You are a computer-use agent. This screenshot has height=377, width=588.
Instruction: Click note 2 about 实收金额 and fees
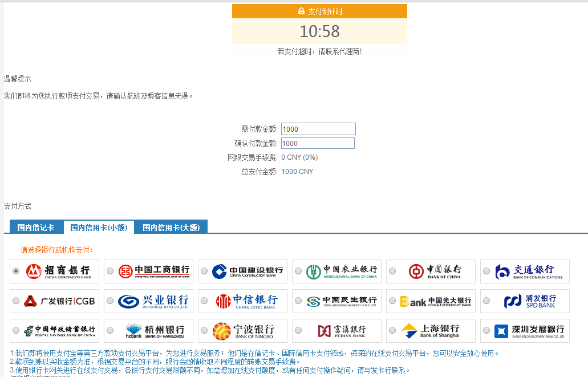(155, 362)
